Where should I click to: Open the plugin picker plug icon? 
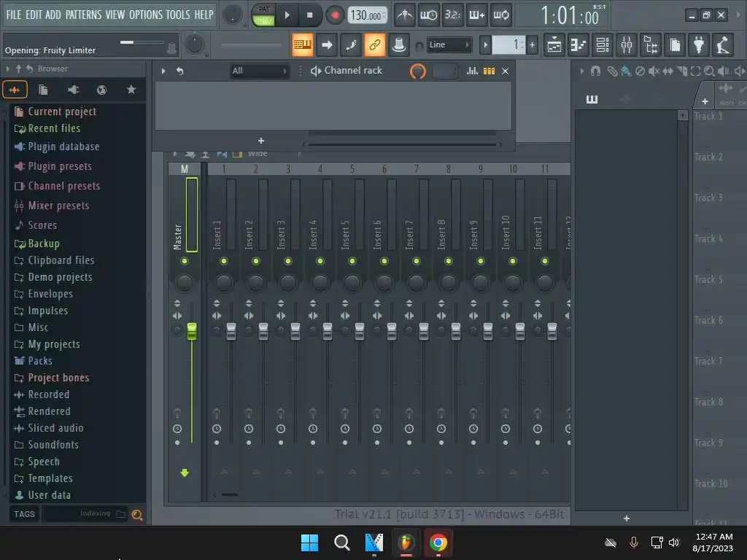pos(699,45)
